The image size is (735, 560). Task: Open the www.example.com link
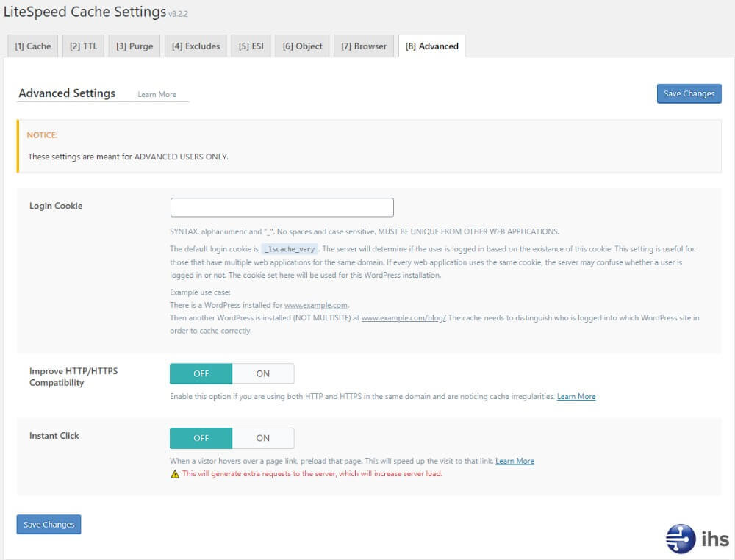click(316, 305)
